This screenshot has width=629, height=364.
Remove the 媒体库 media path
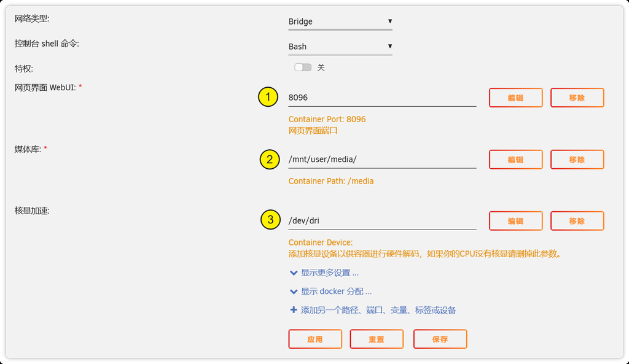577,160
